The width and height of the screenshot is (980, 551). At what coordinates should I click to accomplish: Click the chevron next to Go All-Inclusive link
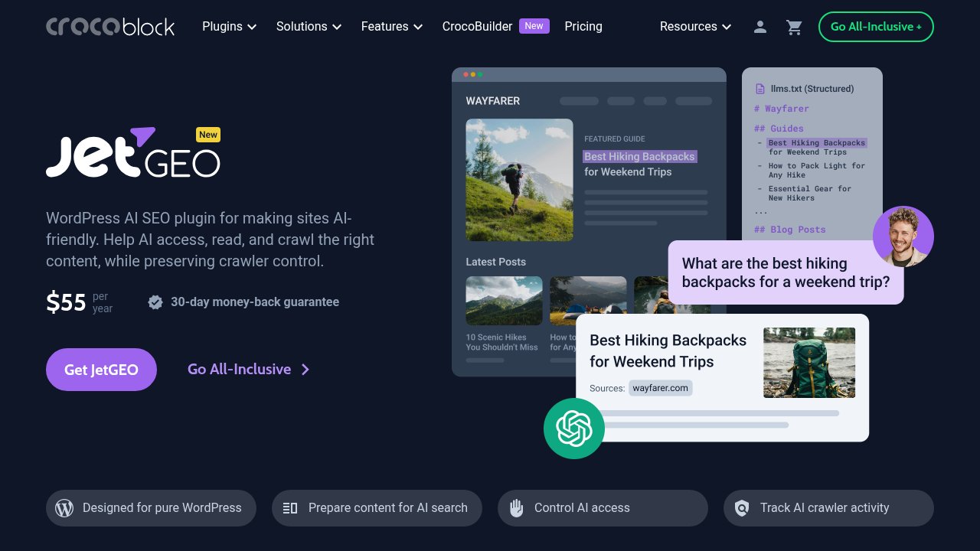[x=305, y=370]
